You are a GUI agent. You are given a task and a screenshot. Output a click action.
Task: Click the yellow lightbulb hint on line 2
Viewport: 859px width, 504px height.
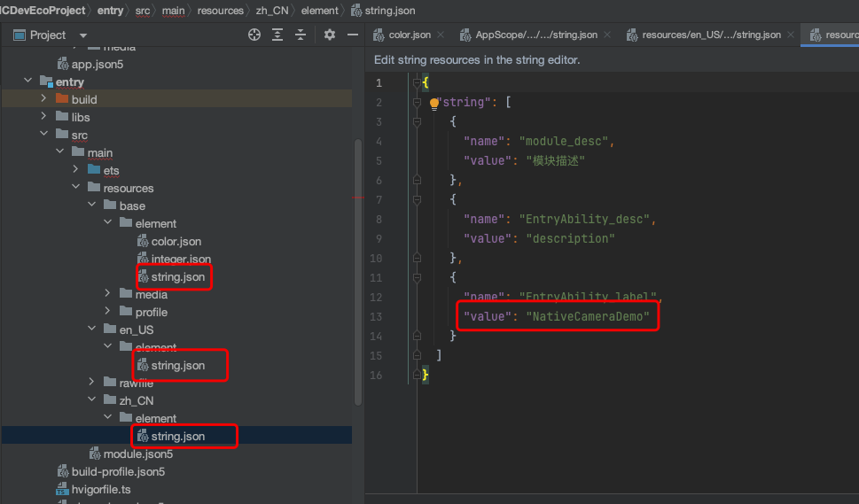(434, 103)
